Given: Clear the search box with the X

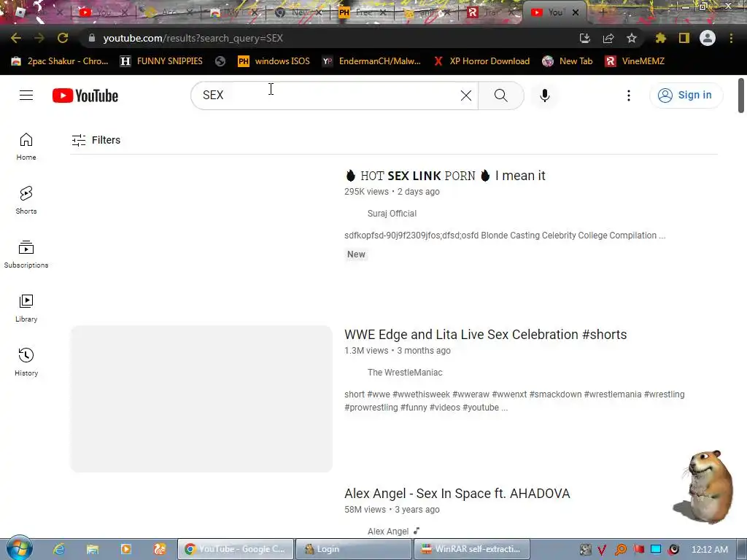Looking at the screenshot, I should 466,96.
